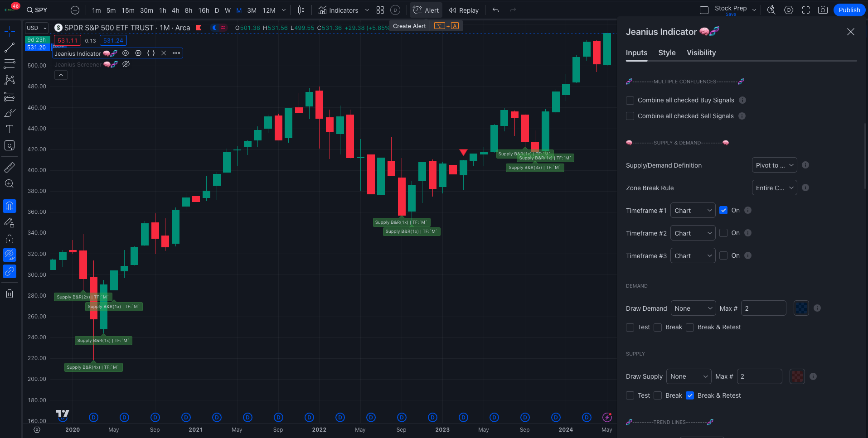This screenshot has height=438, width=868.
Task: Enable Combine all checked Sell Signals
Action: 630,116
